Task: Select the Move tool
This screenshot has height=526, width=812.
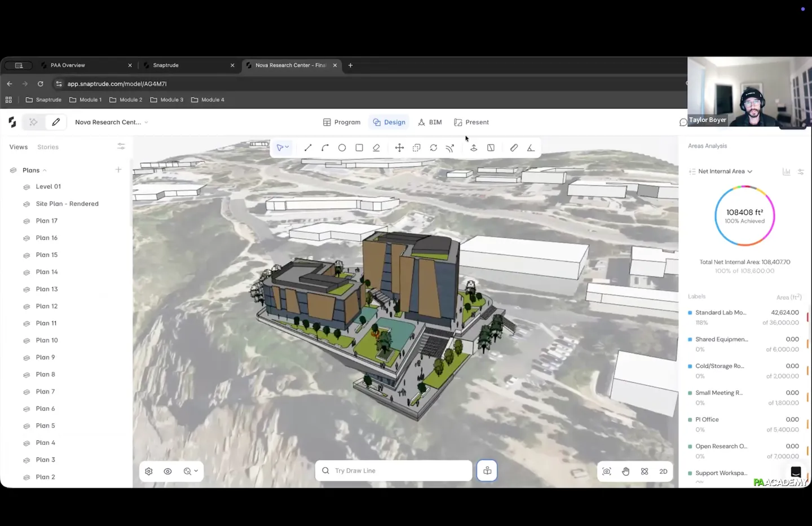Action: (399, 148)
